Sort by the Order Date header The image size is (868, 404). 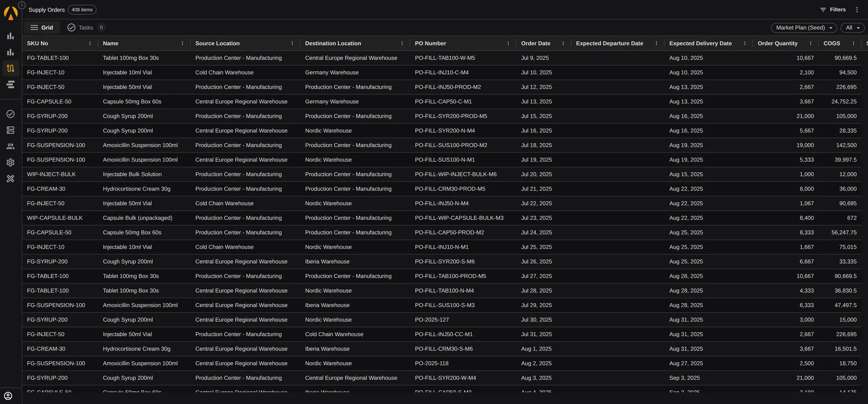tap(536, 43)
